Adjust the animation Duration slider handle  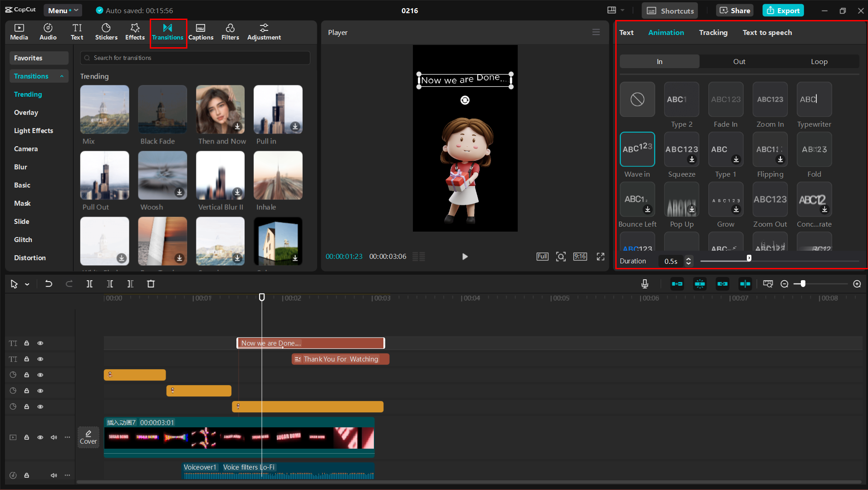tap(749, 258)
